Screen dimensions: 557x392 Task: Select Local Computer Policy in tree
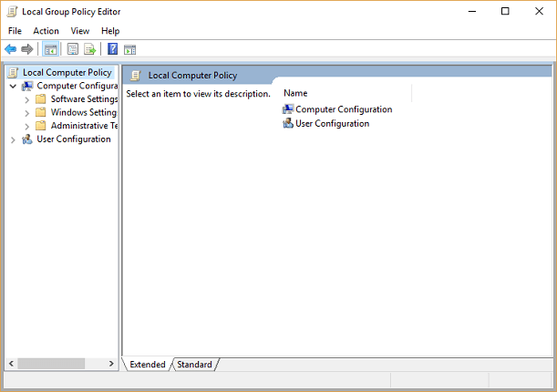(x=67, y=72)
